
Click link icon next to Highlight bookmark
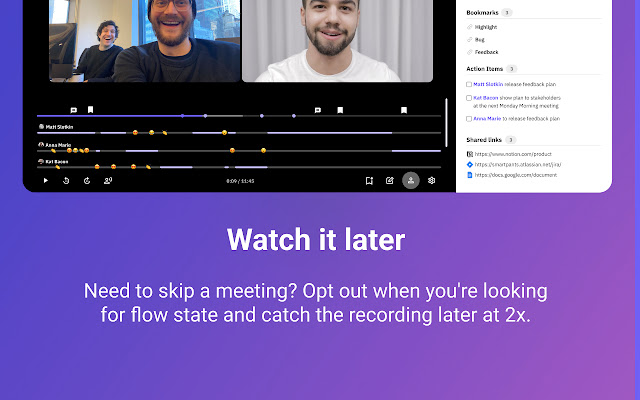[469, 27]
